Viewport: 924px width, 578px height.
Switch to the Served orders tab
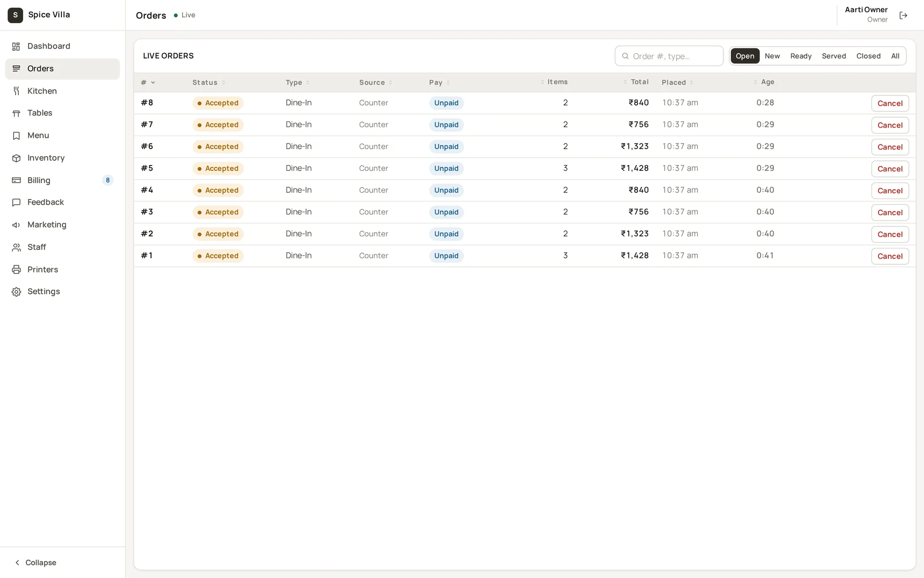pyautogui.click(x=834, y=56)
